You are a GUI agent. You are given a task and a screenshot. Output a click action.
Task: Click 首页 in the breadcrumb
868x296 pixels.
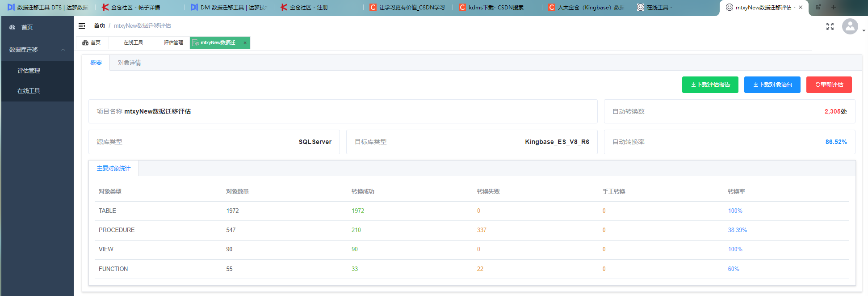click(99, 26)
